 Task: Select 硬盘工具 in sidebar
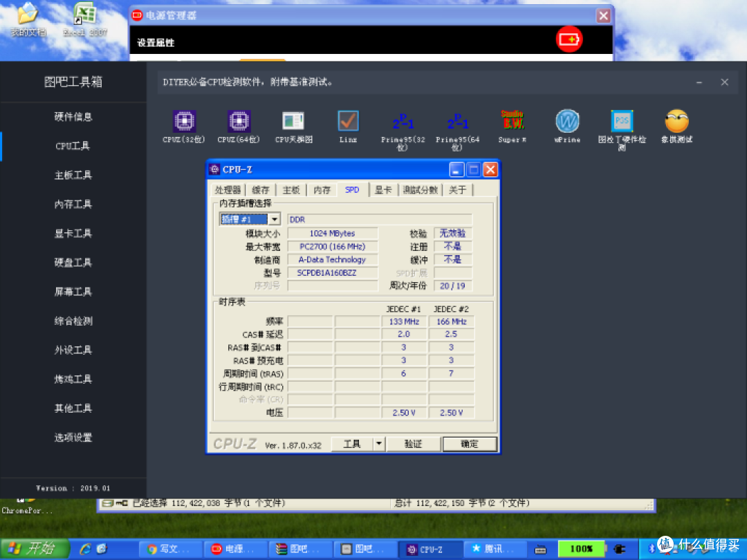tap(73, 263)
